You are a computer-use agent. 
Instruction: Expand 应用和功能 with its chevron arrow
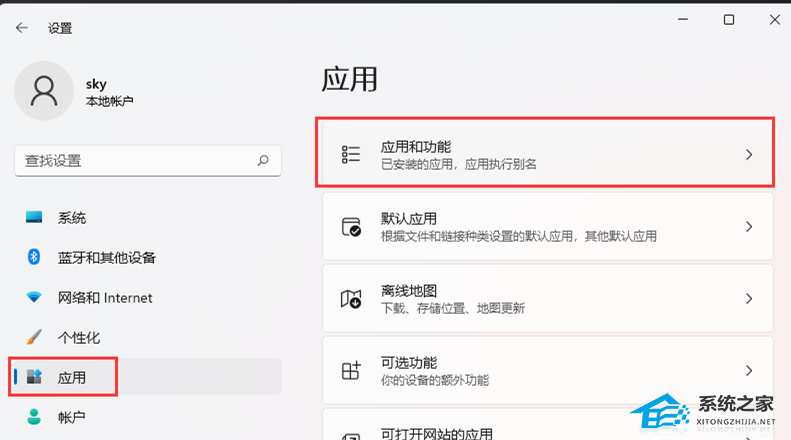point(749,155)
